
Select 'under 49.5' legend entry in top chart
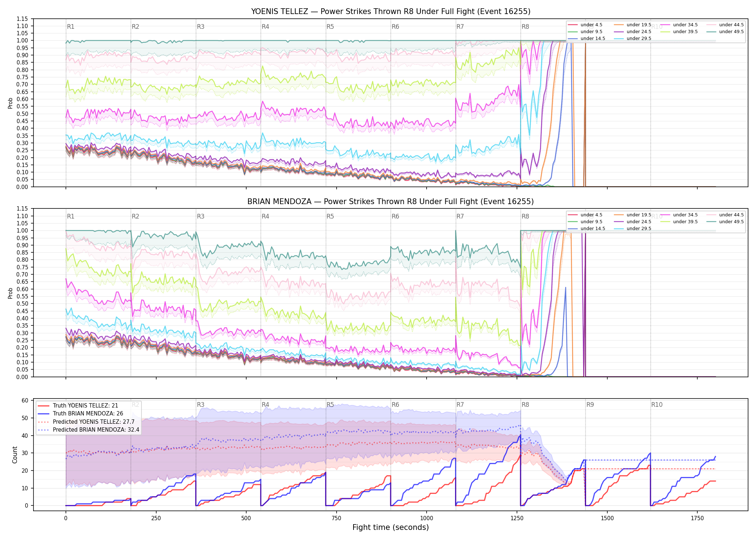(x=725, y=32)
